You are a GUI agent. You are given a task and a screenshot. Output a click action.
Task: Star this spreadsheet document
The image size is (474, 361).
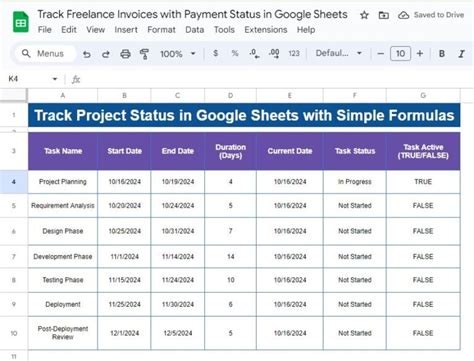(x=364, y=15)
